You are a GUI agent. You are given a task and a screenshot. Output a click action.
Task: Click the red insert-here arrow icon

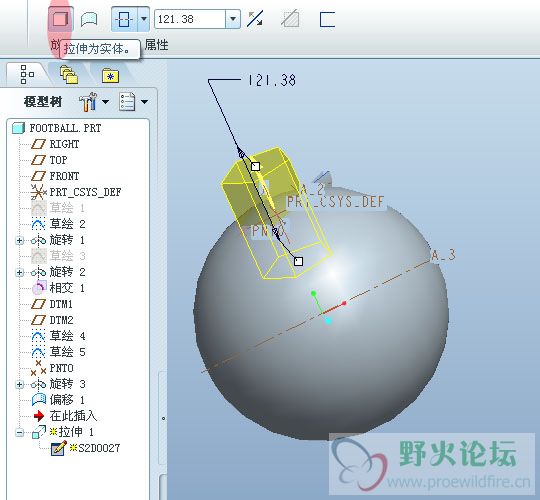[39, 416]
